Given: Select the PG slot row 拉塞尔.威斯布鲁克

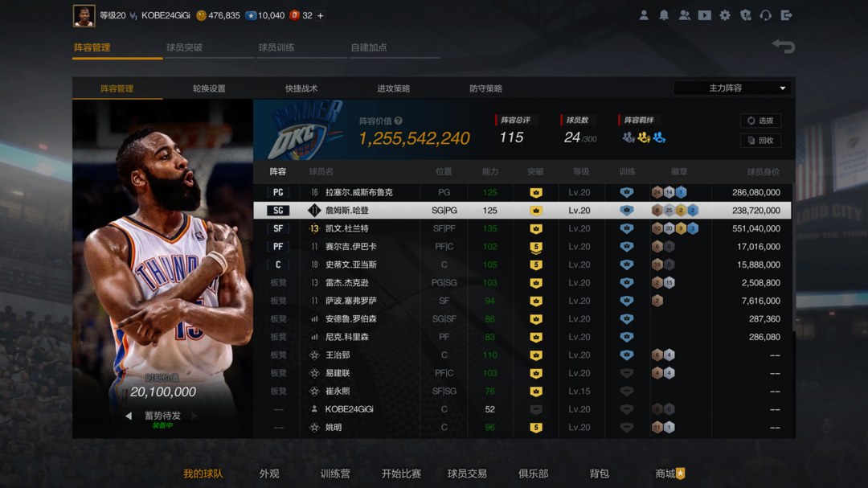Looking at the screenshot, I should click(x=522, y=192).
